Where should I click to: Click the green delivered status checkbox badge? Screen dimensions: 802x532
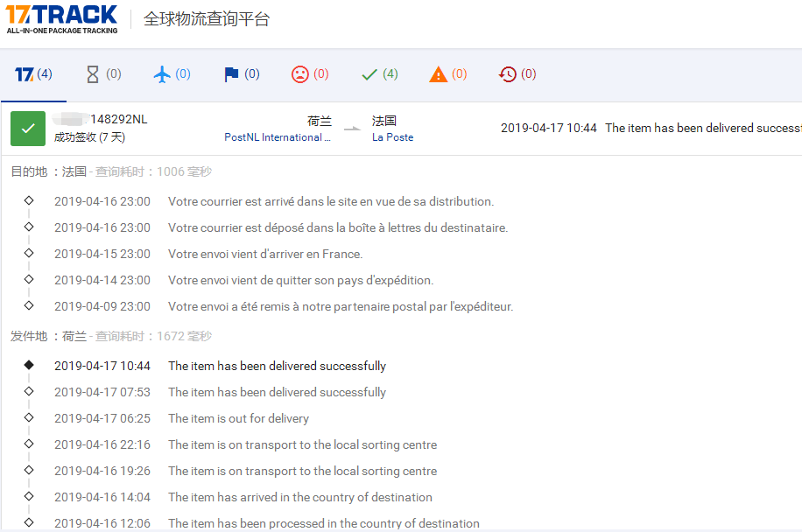[28, 129]
